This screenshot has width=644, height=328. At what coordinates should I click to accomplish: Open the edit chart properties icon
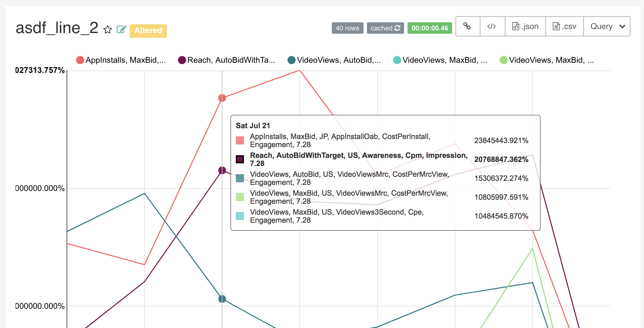tap(121, 30)
